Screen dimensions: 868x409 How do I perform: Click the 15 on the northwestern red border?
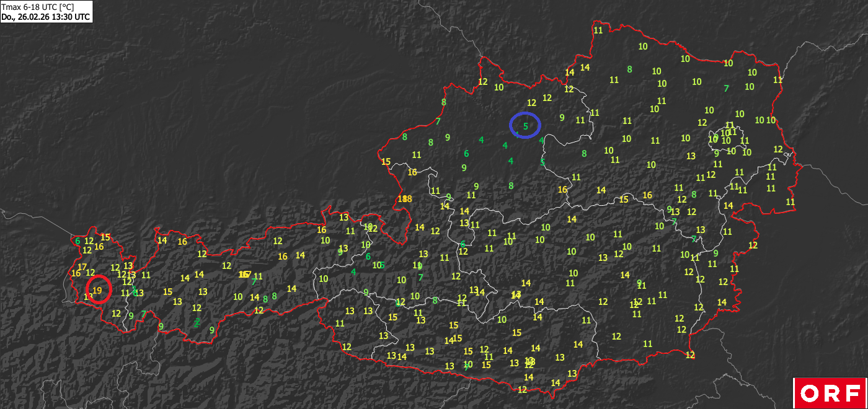(x=386, y=162)
